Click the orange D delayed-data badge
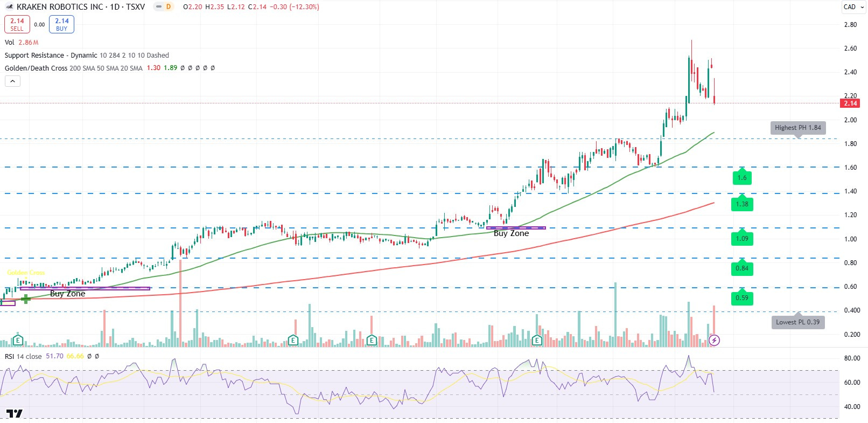Screen dimensions: 868x423 click(169, 7)
